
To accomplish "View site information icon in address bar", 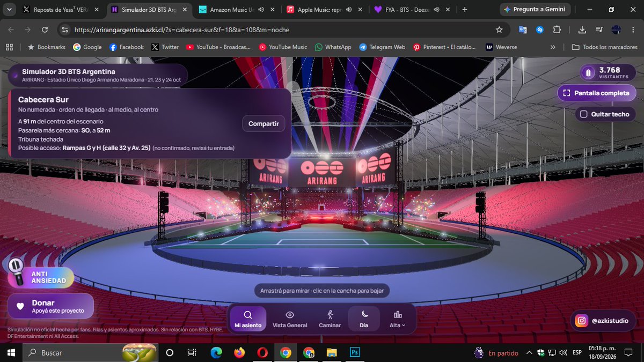I will pos(65,30).
